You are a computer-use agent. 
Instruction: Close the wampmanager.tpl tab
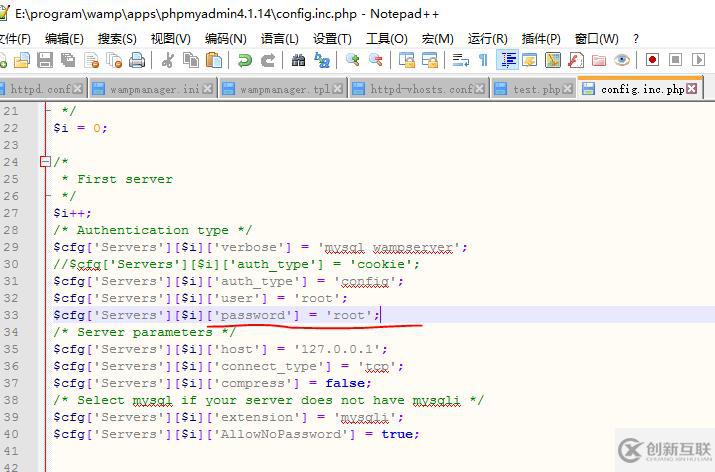[x=337, y=89]
